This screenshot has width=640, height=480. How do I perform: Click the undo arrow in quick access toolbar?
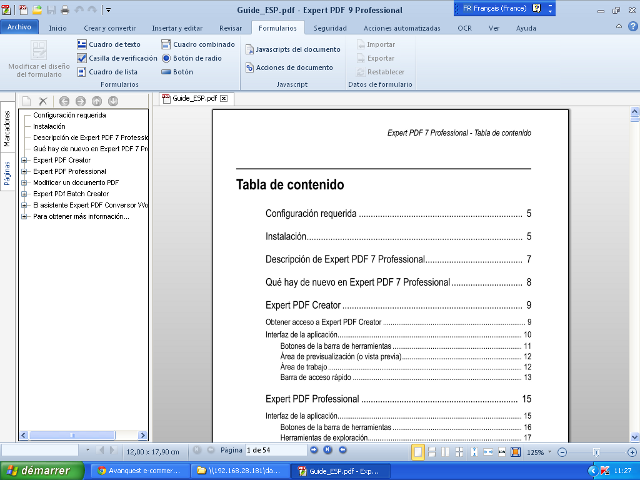pyautogui.click(x=79, y=10)
